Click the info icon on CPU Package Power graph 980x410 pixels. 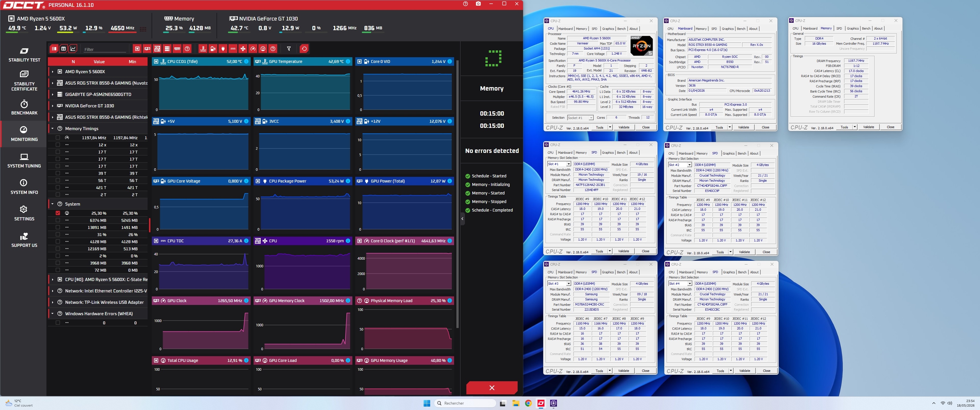pyautogui.click(x=348, y=181)
